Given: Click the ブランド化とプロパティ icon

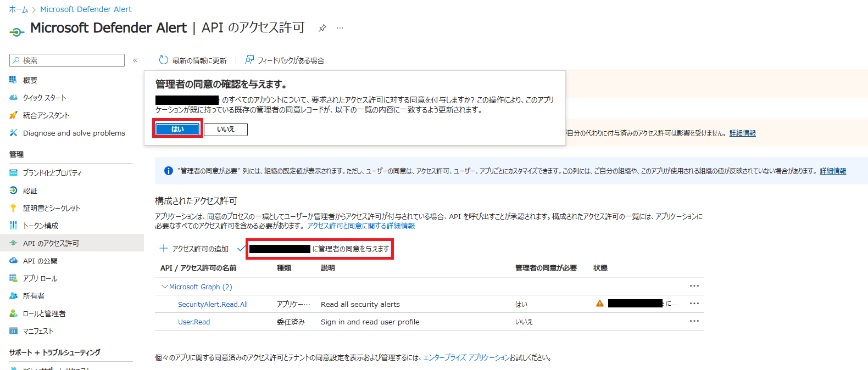Looking at the screenshot, I should click(13, 173).
